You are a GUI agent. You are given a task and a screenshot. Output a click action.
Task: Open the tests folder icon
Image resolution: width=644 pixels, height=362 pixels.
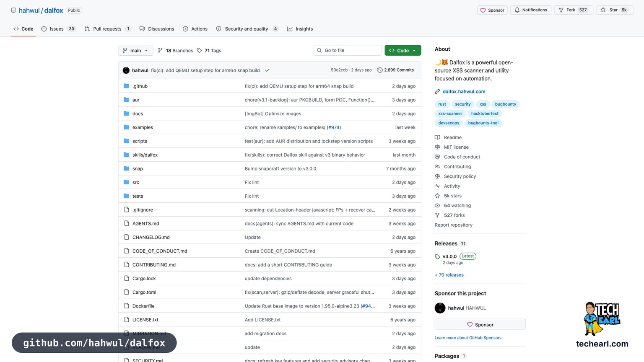coord(126,196)
